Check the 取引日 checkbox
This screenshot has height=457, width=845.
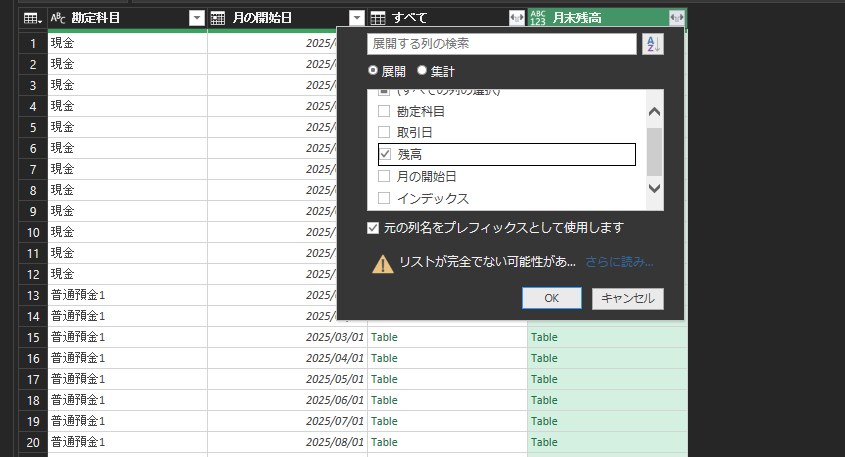[x=385, y=132]
